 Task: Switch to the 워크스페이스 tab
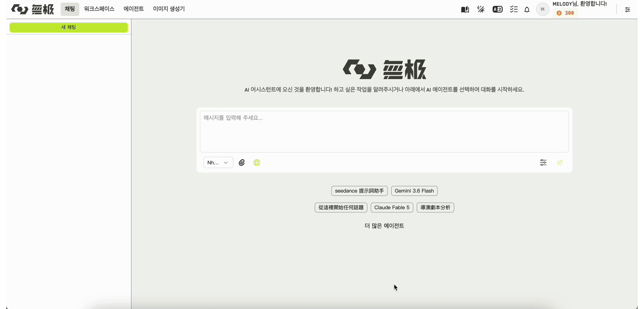click(x=99, y=9)
